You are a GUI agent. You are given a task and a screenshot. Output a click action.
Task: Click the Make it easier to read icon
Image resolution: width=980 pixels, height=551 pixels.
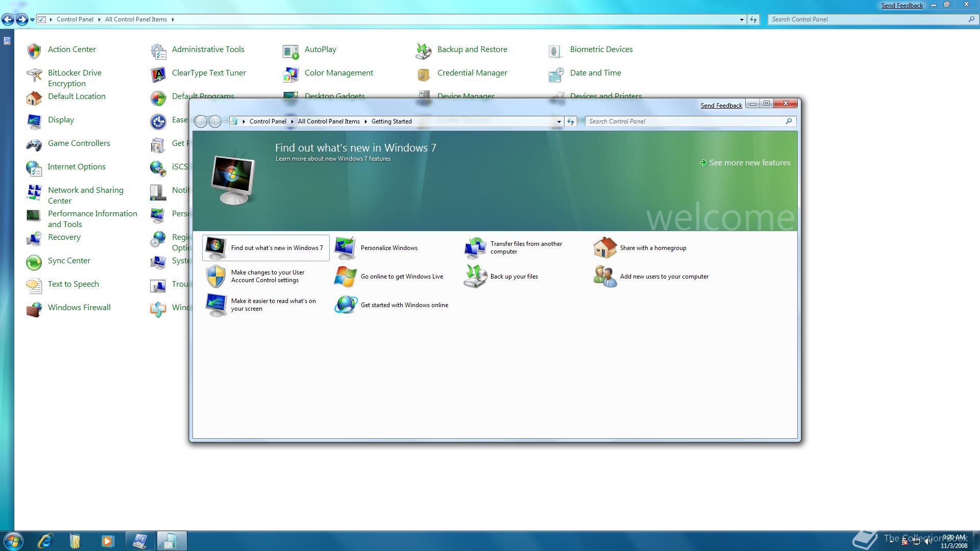point(216,305)
